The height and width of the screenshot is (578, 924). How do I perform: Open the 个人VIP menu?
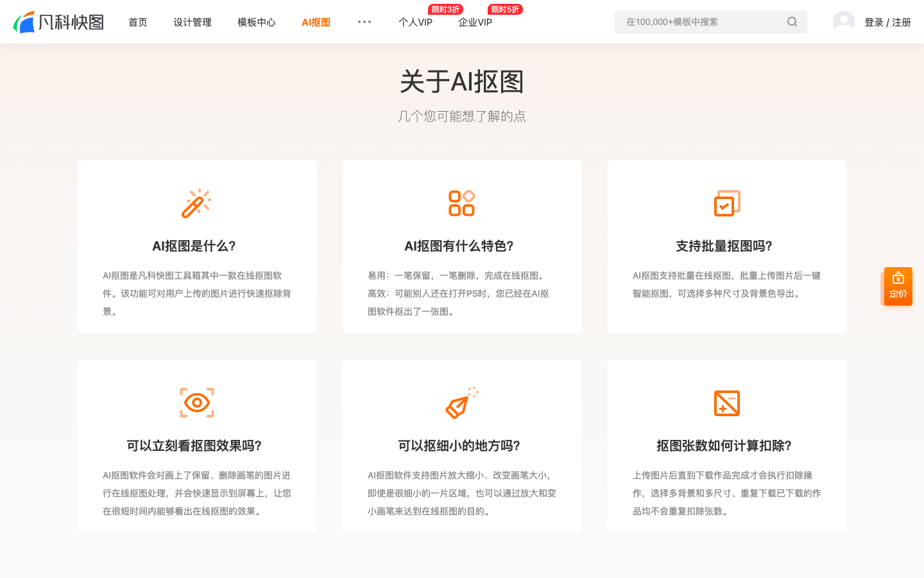[x=415, y=22]
